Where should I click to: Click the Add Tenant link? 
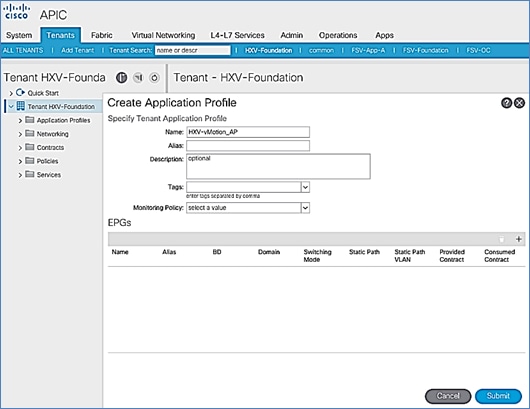[77, 50]
